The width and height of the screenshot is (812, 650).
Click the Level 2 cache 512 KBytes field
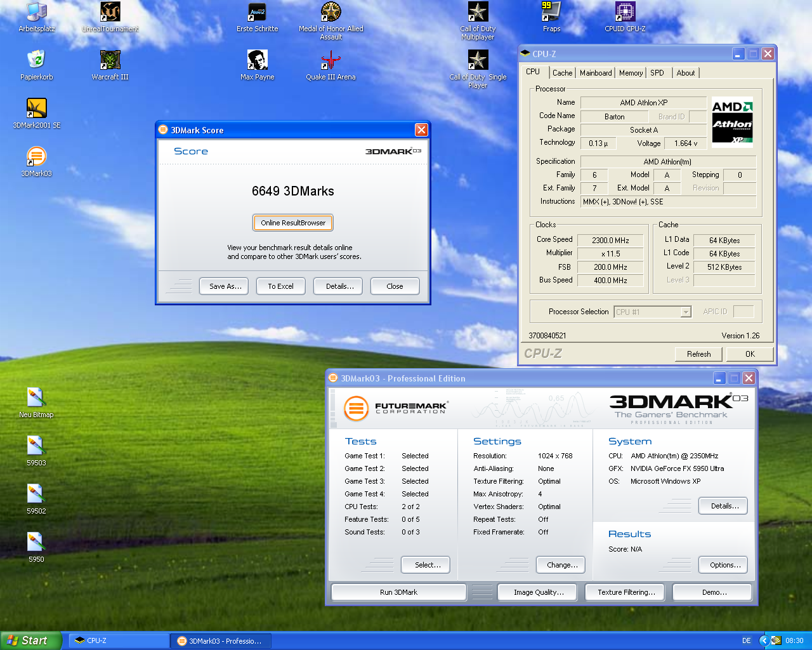coord(724,267)
